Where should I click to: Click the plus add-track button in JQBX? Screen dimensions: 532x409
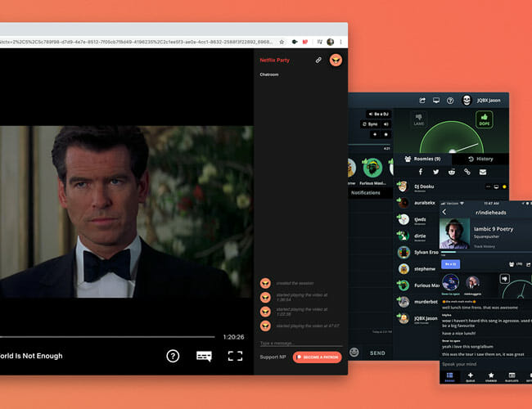(x=375, y=135)
